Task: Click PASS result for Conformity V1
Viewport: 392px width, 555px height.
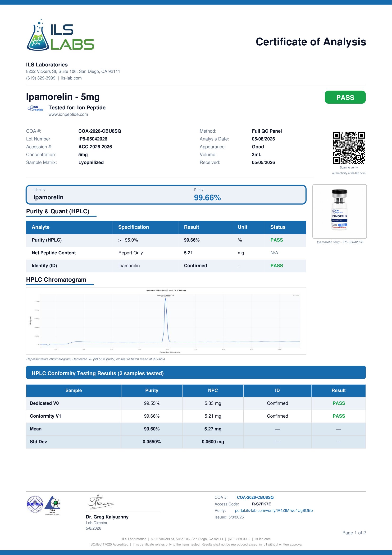Action: click(x=339, y=416)
